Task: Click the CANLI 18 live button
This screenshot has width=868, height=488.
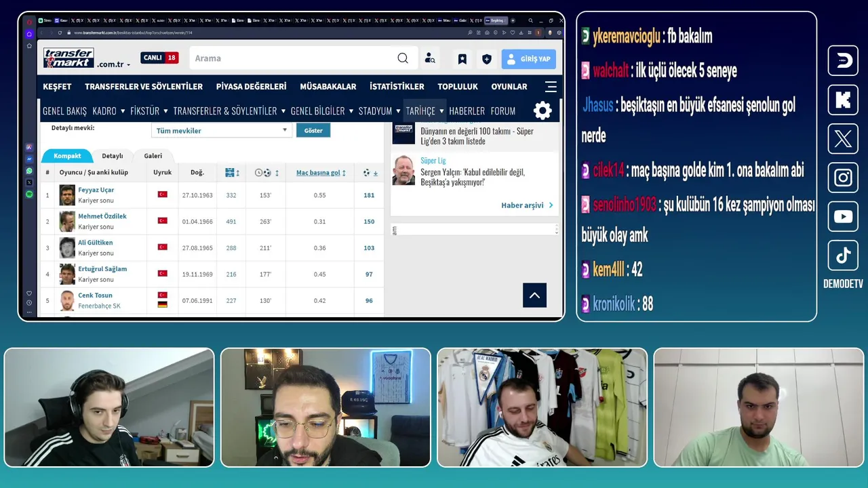Action: [x=159, y=58]
